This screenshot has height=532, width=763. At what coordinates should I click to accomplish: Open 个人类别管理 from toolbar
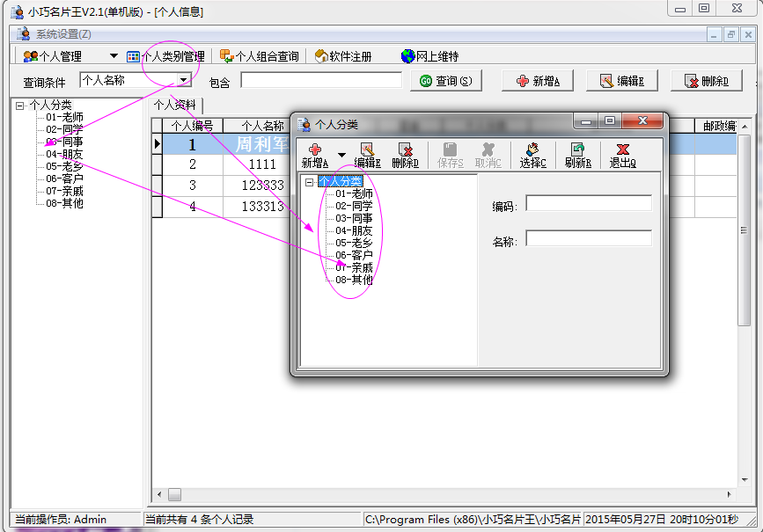[166, 56]
